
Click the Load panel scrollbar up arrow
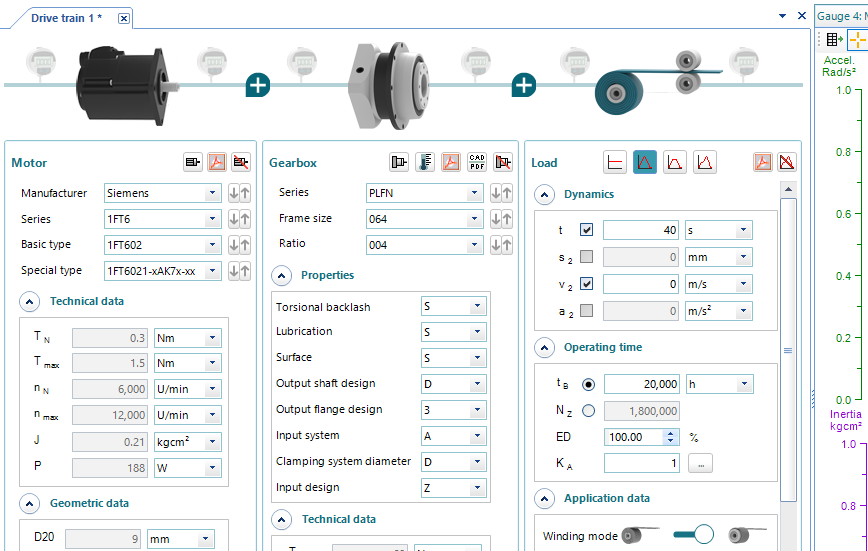pos(788,189)
